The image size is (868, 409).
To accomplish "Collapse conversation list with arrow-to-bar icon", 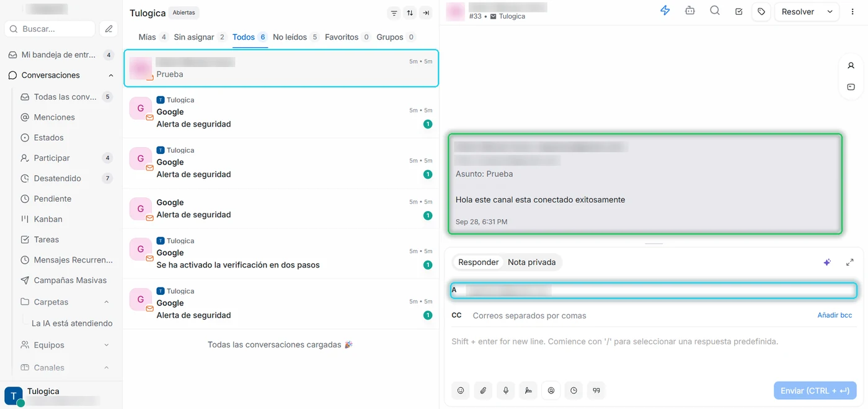I will [426, 13].
